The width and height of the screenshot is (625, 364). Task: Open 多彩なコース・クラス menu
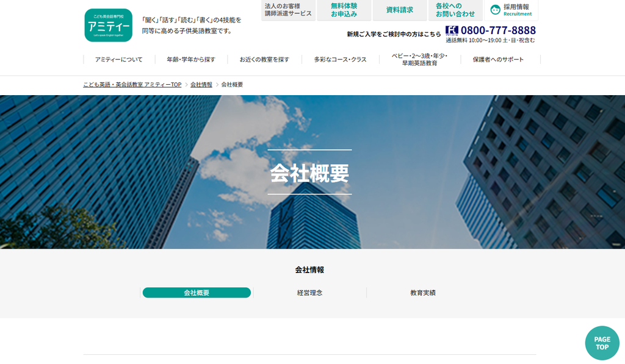click(340, 59)
